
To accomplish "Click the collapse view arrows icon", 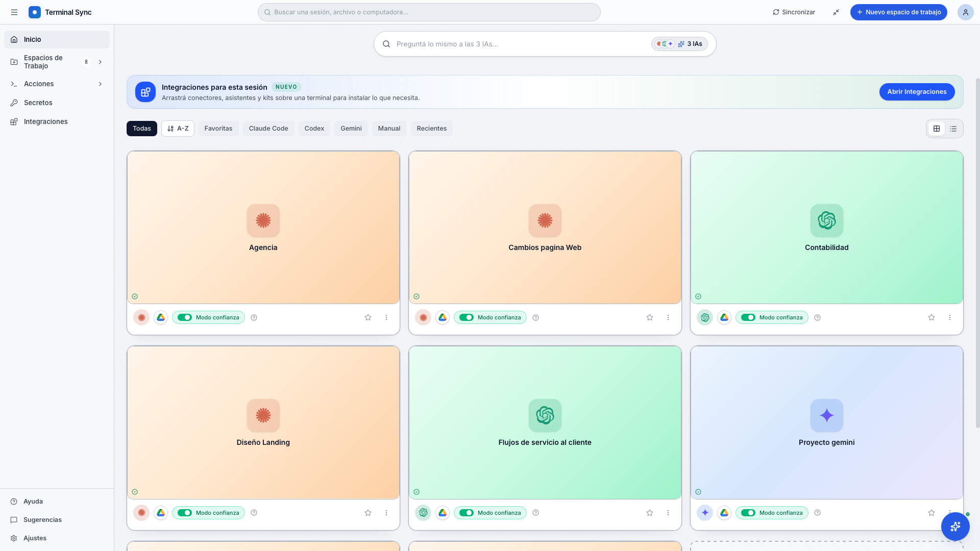I will point(836,12).
